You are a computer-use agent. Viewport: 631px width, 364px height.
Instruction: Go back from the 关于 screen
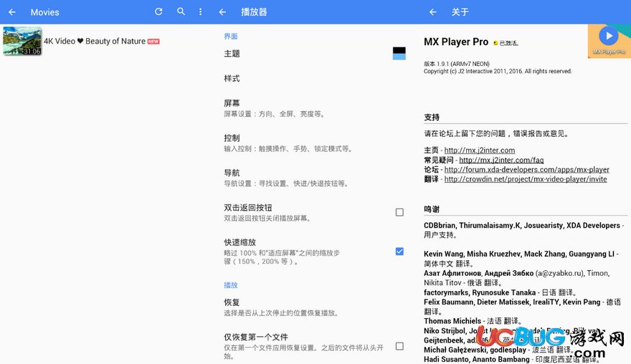(x=432, y=12)
